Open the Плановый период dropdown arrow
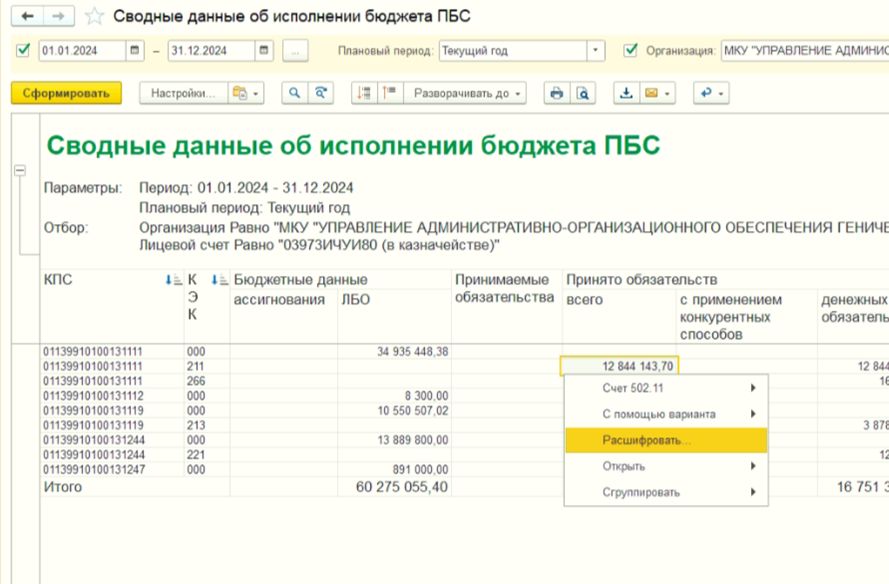889x584 pixels. click(595, 50)
